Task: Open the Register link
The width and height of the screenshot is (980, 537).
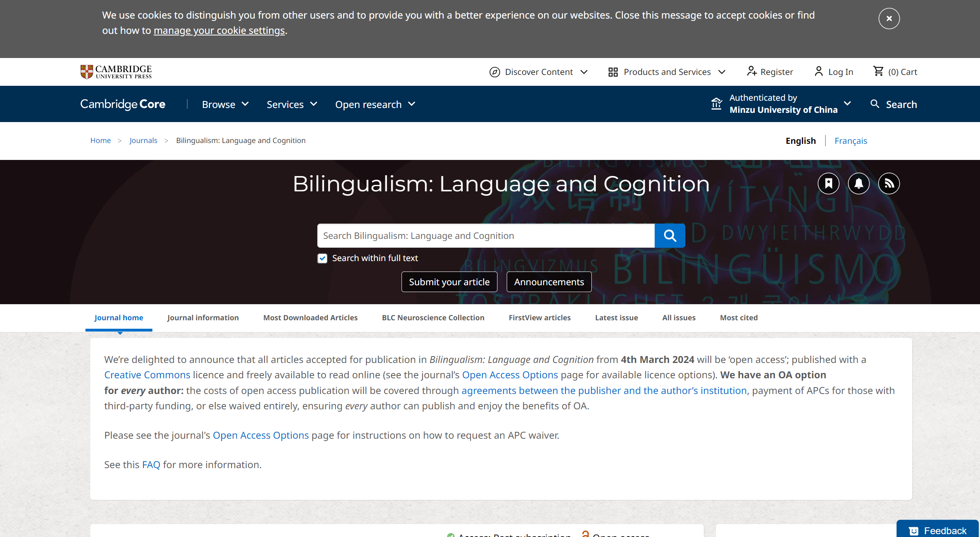Action: [776, 72]
